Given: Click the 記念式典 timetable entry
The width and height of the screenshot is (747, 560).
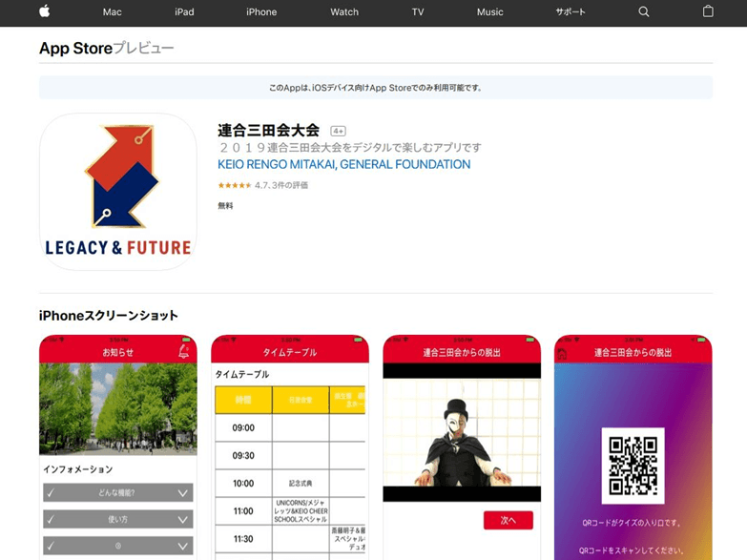Looking at the screenshot, I should (x=301, y=484).
